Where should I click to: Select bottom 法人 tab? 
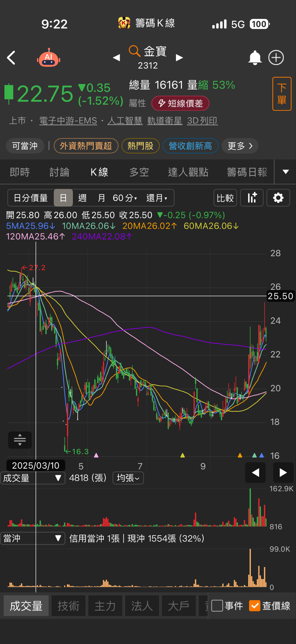142,606
